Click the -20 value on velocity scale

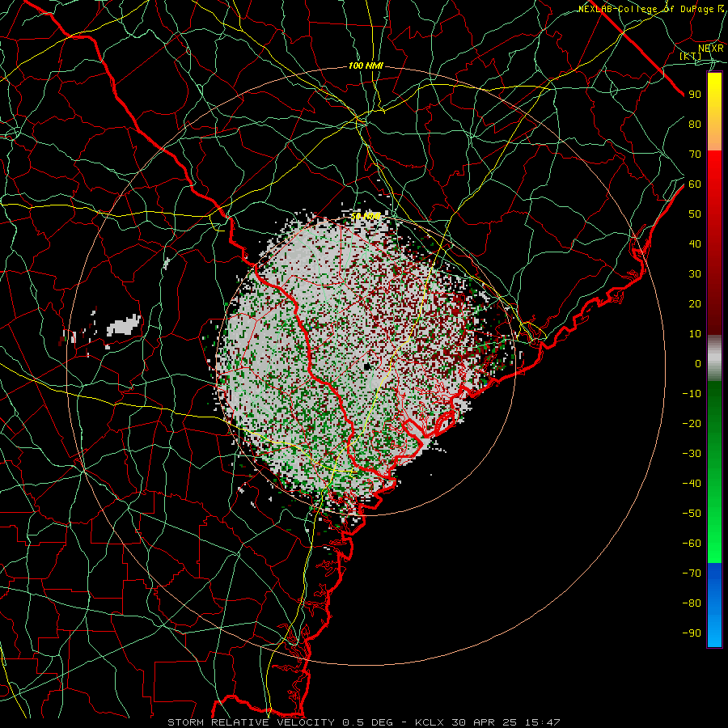click(692, 424)
